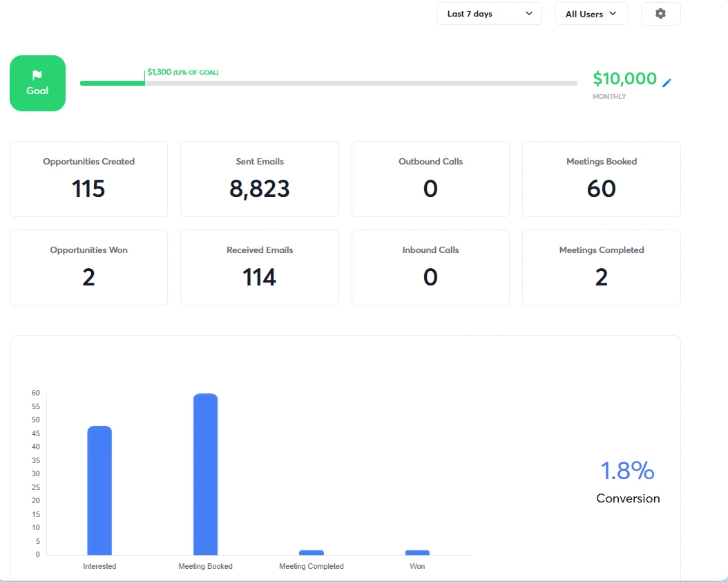Click the Meeting Completed chart bar
Image resolution: width=728 pixels, height=582 pixels.
click(x=312, y=553)
